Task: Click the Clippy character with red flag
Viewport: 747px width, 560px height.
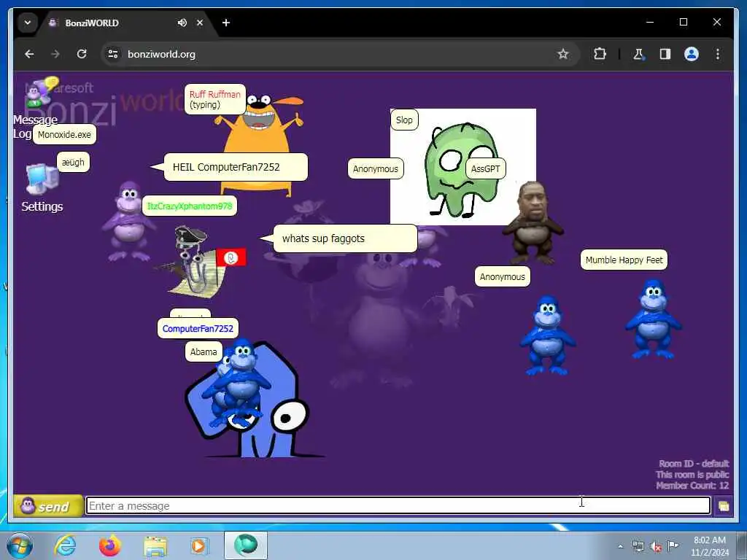Action: [200, 262]
